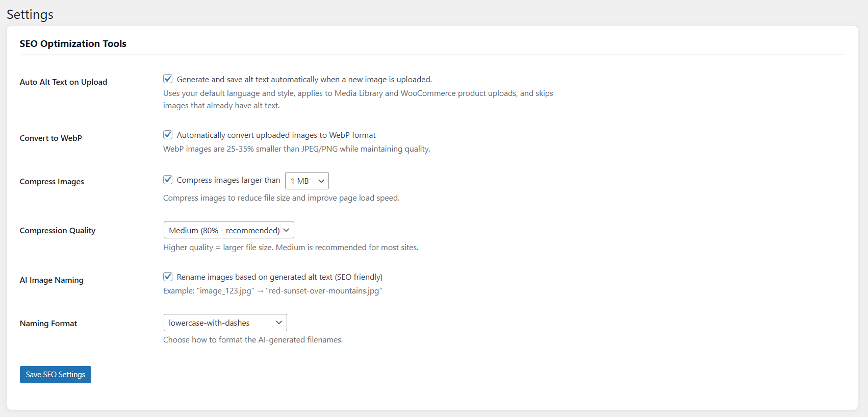Select the 'Naming Format' row heading
Image resolution: width=868 pixels, height=417 pixels.
(48, 324)
